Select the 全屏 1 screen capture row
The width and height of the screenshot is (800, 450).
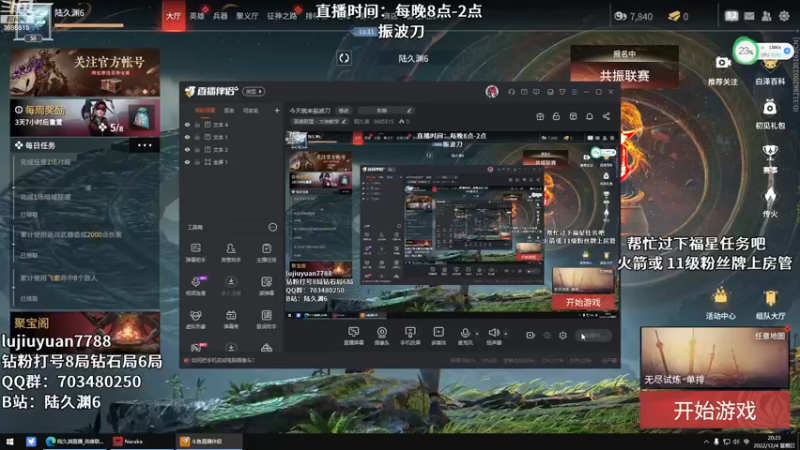point(232,162)
